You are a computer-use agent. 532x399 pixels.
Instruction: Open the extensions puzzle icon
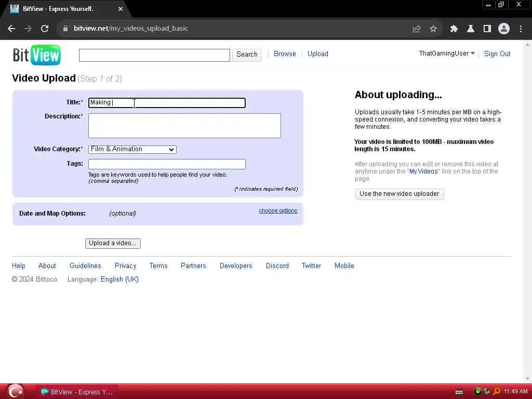pos(454,29)
